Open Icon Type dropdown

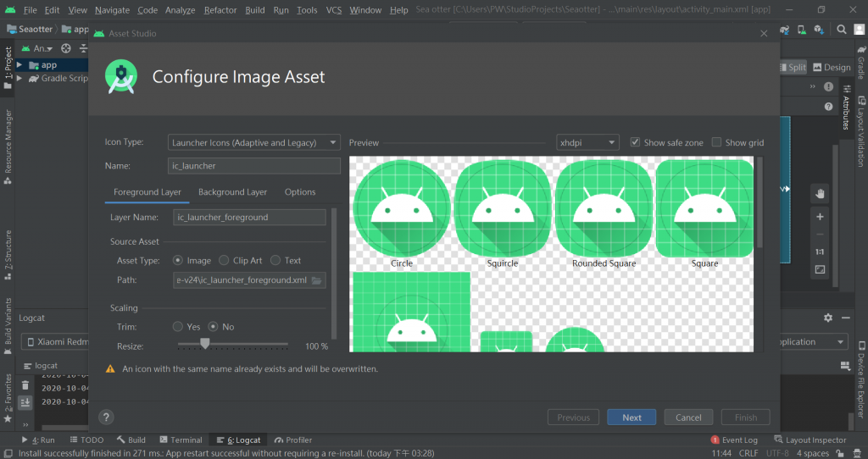click(254, 142)
